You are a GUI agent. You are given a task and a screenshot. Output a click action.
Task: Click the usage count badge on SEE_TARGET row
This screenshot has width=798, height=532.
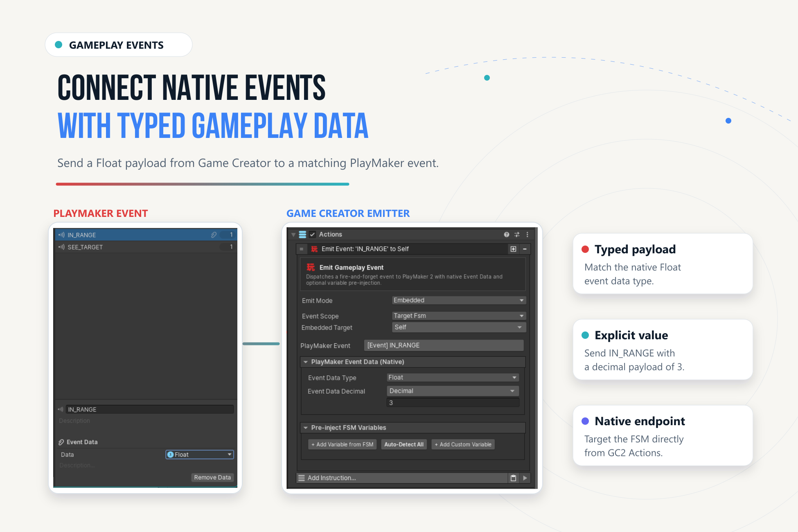tap(228, 247)
